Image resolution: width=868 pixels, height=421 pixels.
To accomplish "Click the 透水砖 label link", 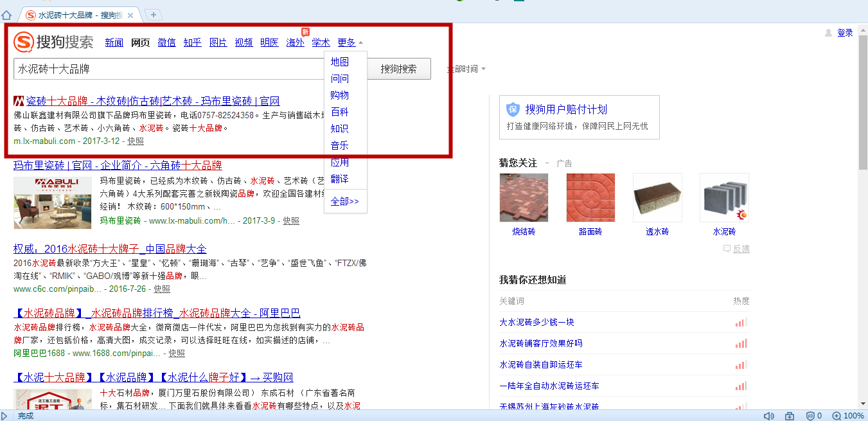I will 657,231.
